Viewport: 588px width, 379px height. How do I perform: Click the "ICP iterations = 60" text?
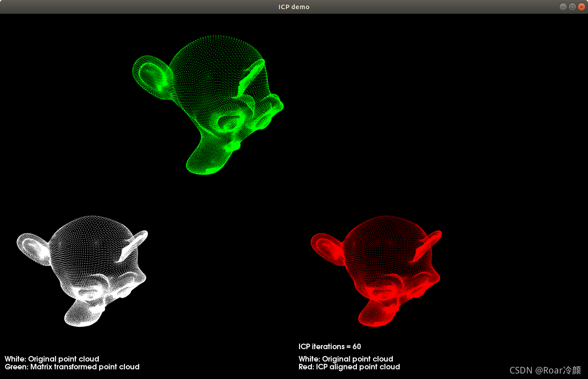click(330, 346)
